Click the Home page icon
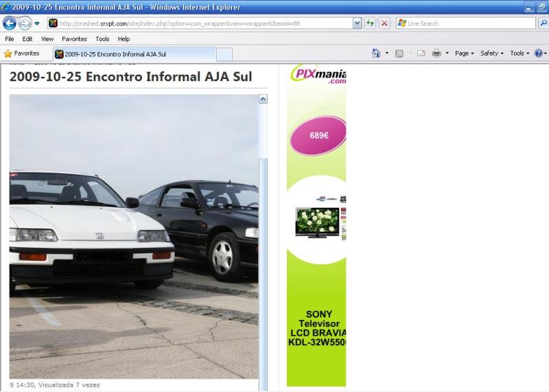The image size is (549, 392). tap(375, 54)
